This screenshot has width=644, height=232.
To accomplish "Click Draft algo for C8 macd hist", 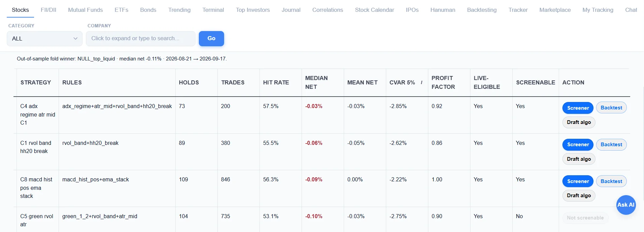I will (x=579, y=196).
